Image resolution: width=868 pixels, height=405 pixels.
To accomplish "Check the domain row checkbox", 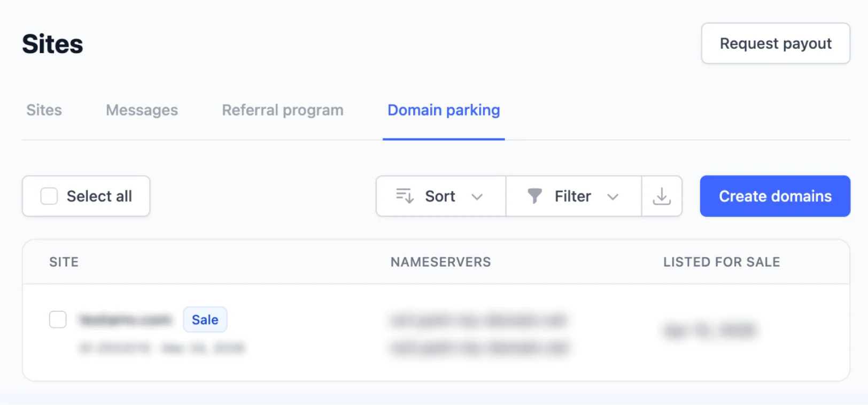I will 58,319.
